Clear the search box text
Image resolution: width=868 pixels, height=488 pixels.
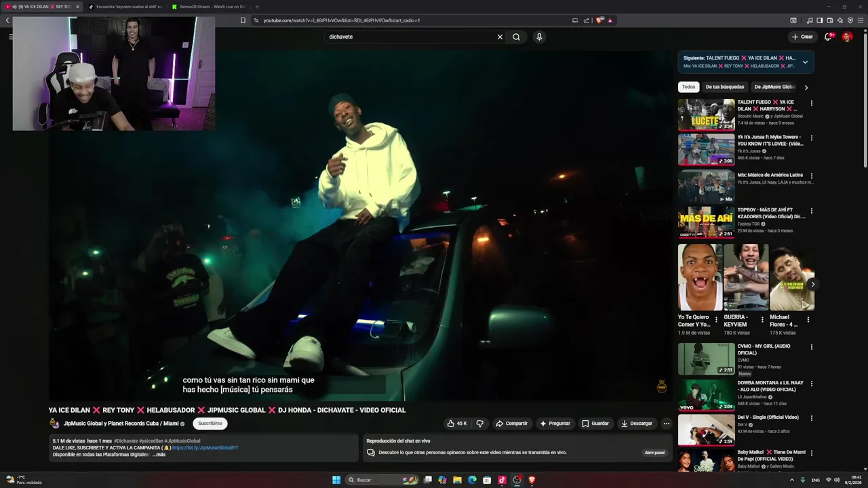point(500,37)
